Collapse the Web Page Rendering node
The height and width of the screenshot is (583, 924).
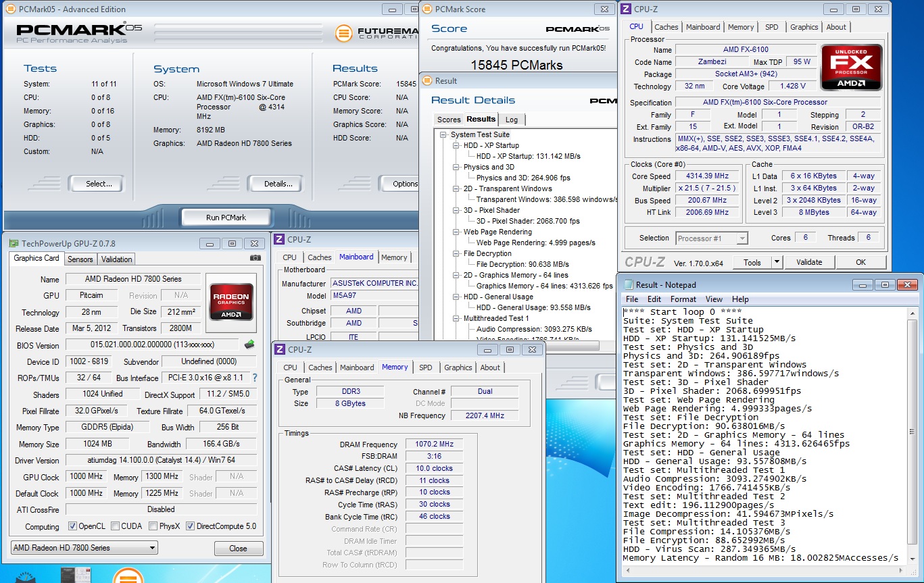(x=456, y=232)
